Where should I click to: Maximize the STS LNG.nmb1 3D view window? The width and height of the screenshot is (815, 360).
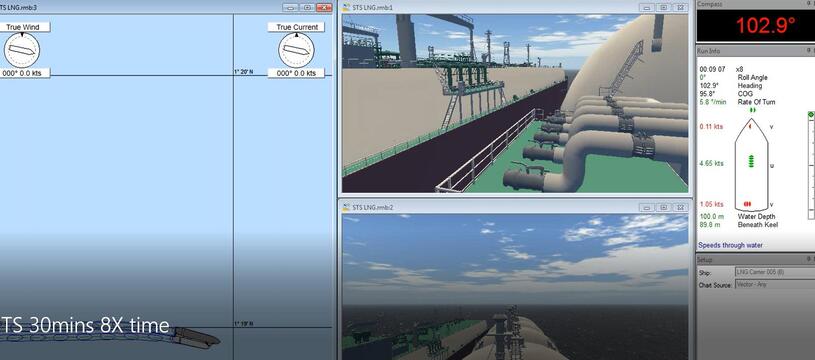click(663, 7)
